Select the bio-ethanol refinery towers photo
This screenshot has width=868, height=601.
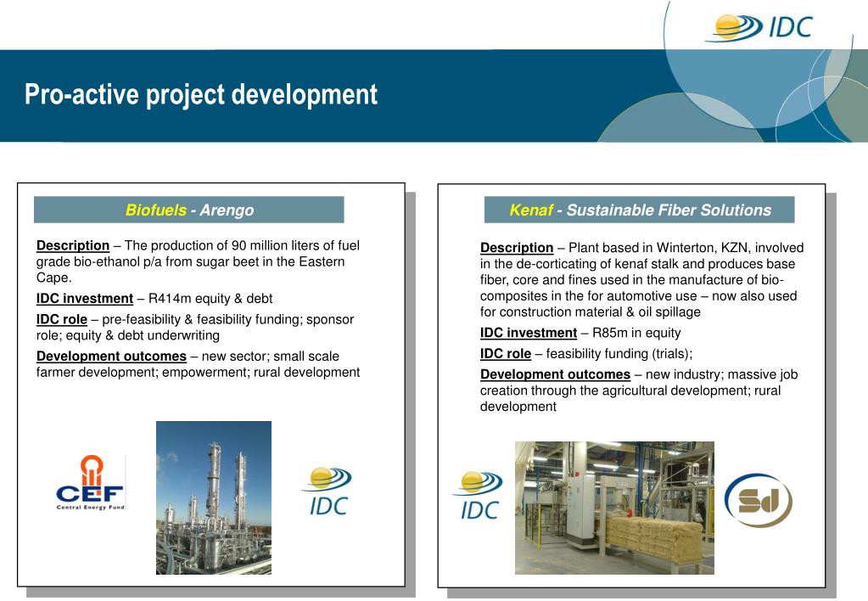click(x=214, y=497)
